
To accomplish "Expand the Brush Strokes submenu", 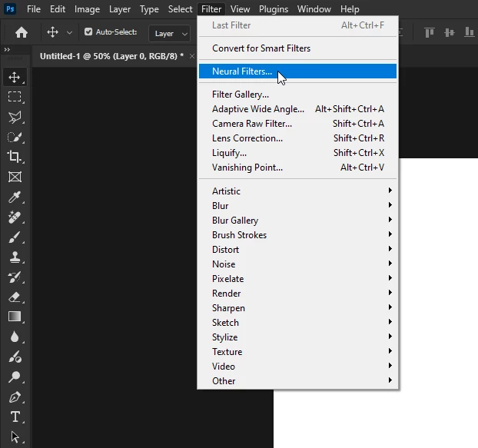I will pos(297,235).
